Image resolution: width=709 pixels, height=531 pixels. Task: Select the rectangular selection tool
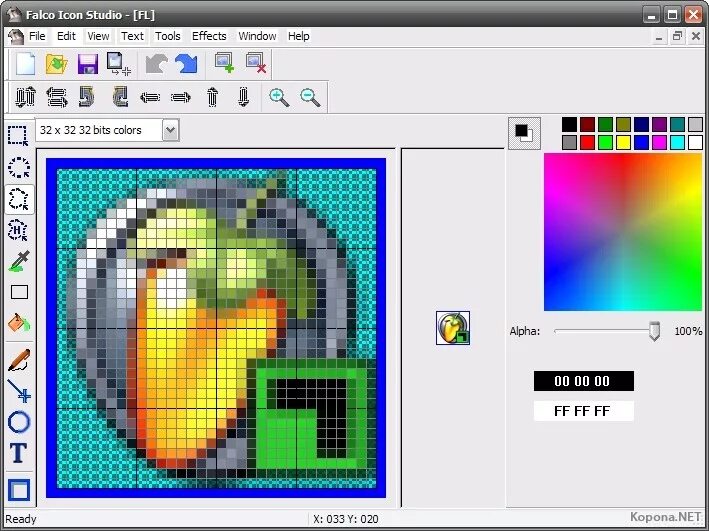[19, 135]
